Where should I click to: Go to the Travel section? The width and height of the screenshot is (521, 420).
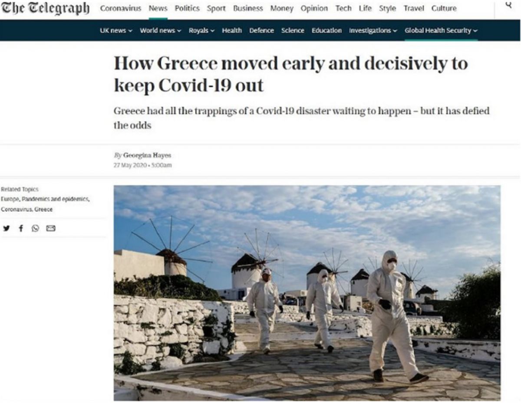point(414,8)
